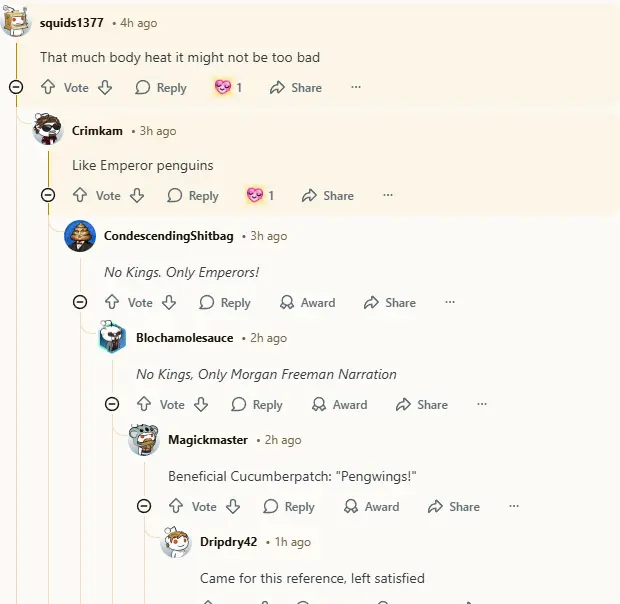Click Blochamolesauce's avatar image

(x=112, y=338)
